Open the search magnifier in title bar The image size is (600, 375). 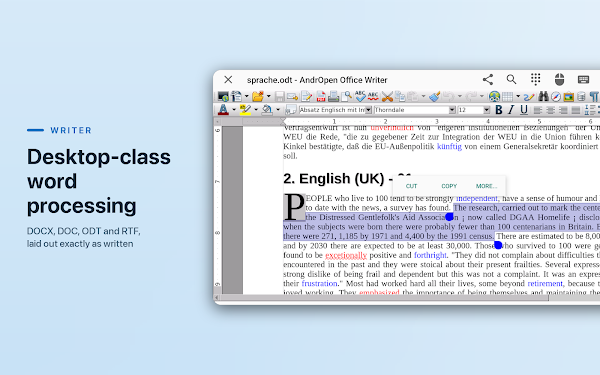(x=511, y=80)
